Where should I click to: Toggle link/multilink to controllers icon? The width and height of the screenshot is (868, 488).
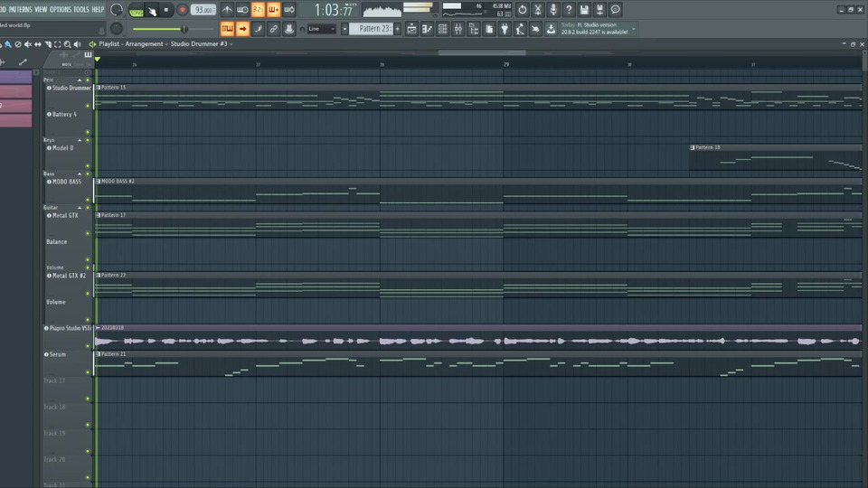coord(273,29)
